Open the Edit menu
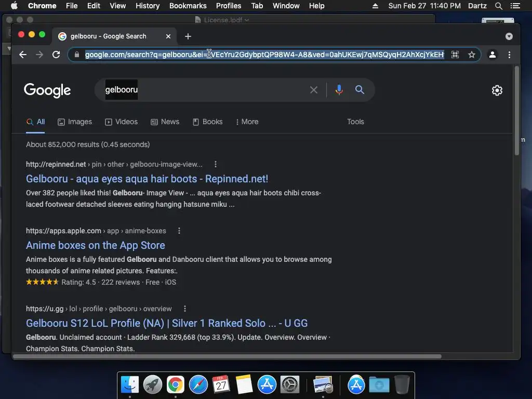This screenshot has height=399, width=532. pos(94,6)
